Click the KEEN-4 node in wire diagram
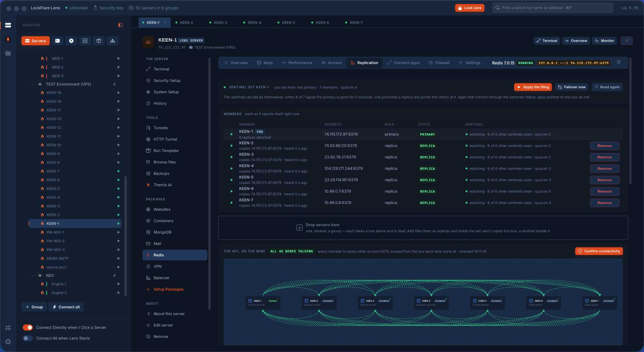The height and width of the screenshot is (352, 644). pos(431,302)
